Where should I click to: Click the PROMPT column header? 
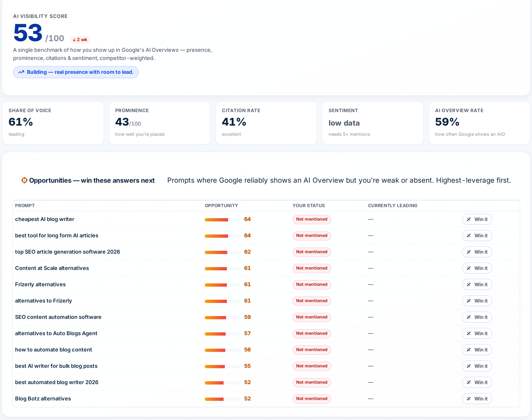tap(25, 206)
